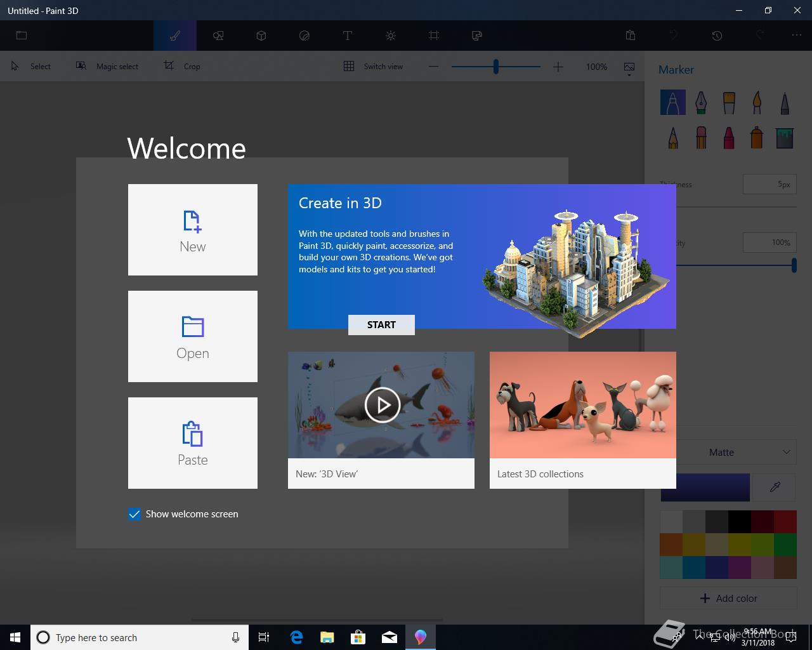Click the New tile

193,230
